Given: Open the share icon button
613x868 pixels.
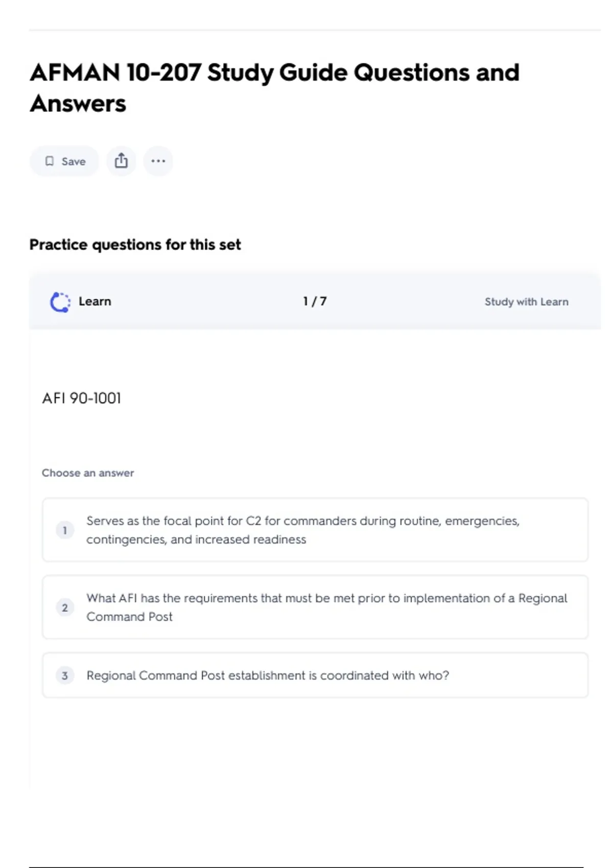Looking at the screenshot, I should point(121,161).
